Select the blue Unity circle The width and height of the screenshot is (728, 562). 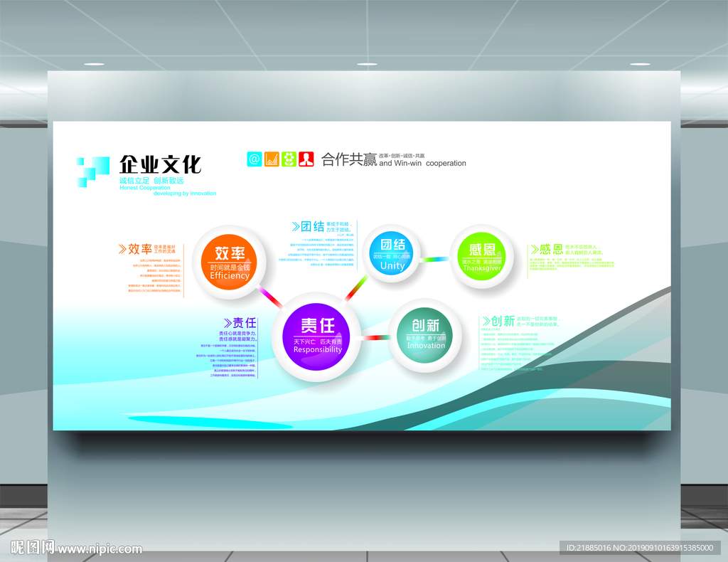392,253
